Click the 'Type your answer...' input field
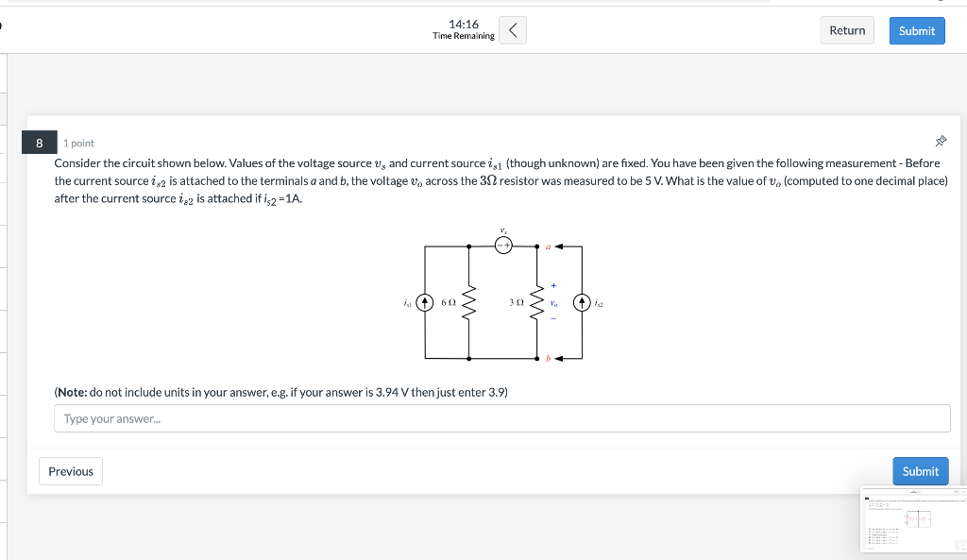The height and width of the screenshot is (560, 967). tap(501, 417)
